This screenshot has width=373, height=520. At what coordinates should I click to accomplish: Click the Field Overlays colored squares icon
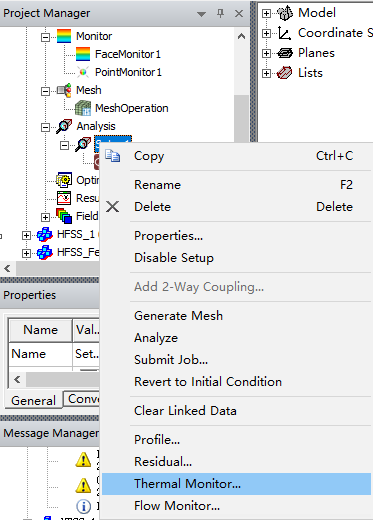click(64, 216)
